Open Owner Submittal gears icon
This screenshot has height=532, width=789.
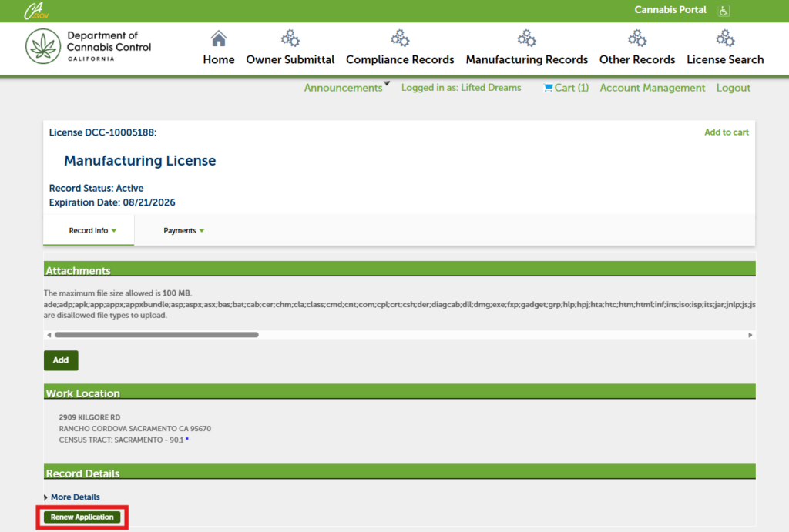coord(290,38)
